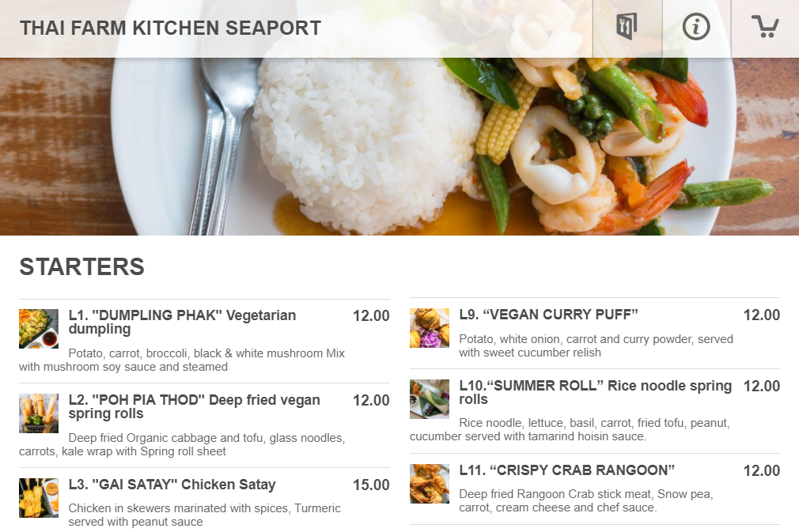Select the Dumpling Phak vegetarian dumpling thumbnail
Screen dimensions: 799x532
coord(39,329)
